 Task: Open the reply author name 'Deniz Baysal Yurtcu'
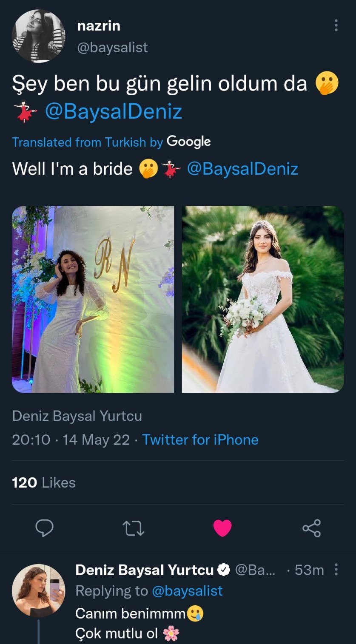coord(144,570)
